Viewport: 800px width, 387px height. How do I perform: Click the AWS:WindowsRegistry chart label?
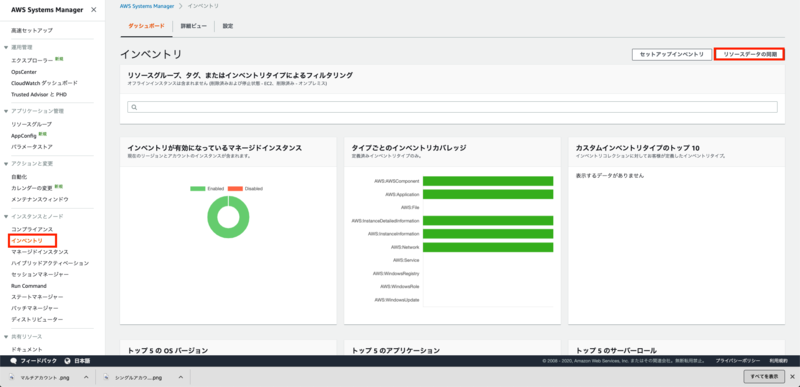[x=396, y=273]
